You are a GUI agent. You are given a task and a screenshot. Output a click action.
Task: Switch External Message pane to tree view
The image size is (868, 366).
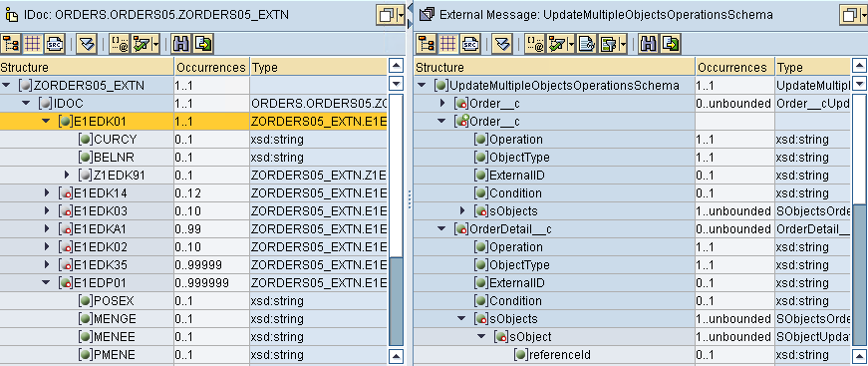click(x=427, y=44)
